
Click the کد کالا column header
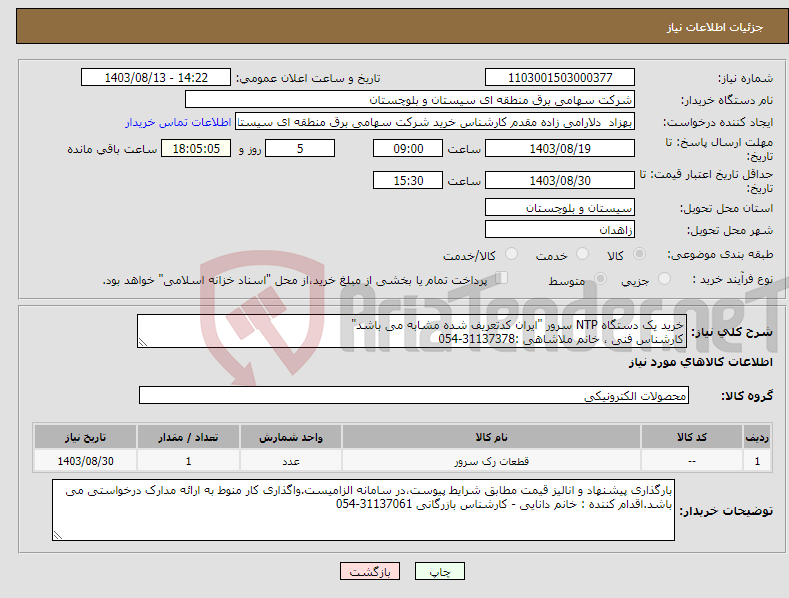pos(692,437)
